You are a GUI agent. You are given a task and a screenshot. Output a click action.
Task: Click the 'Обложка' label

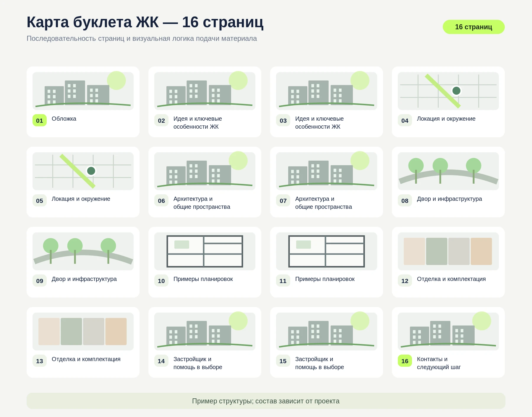click(64, 119)
